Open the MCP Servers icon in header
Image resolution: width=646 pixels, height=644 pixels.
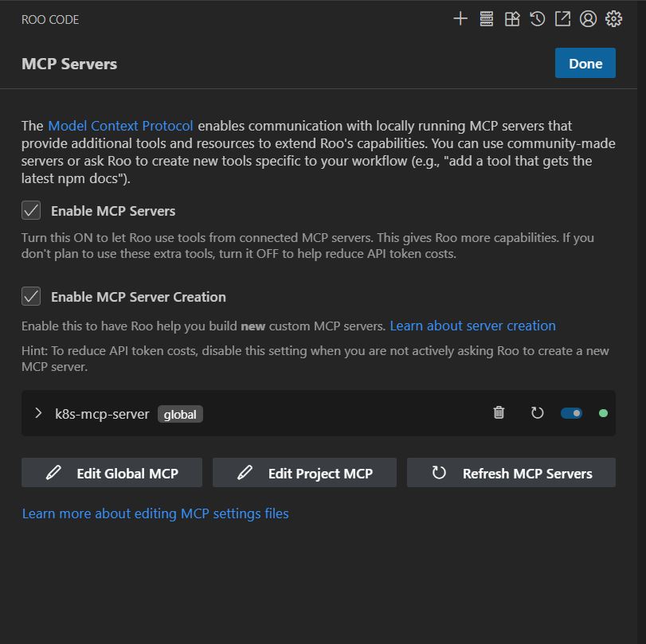click(486, 19)
